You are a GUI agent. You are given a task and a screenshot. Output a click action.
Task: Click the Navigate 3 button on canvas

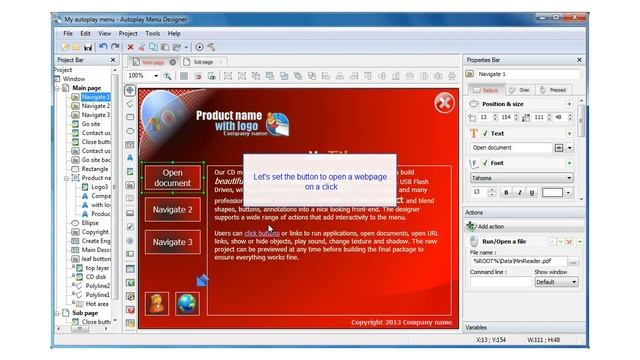point(173,242)
